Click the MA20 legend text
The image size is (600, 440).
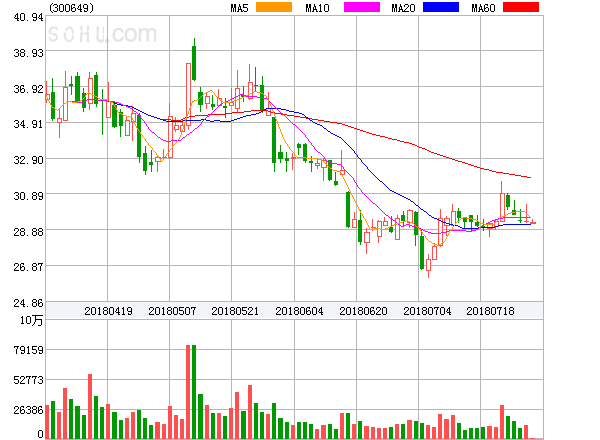pos(403,8)
